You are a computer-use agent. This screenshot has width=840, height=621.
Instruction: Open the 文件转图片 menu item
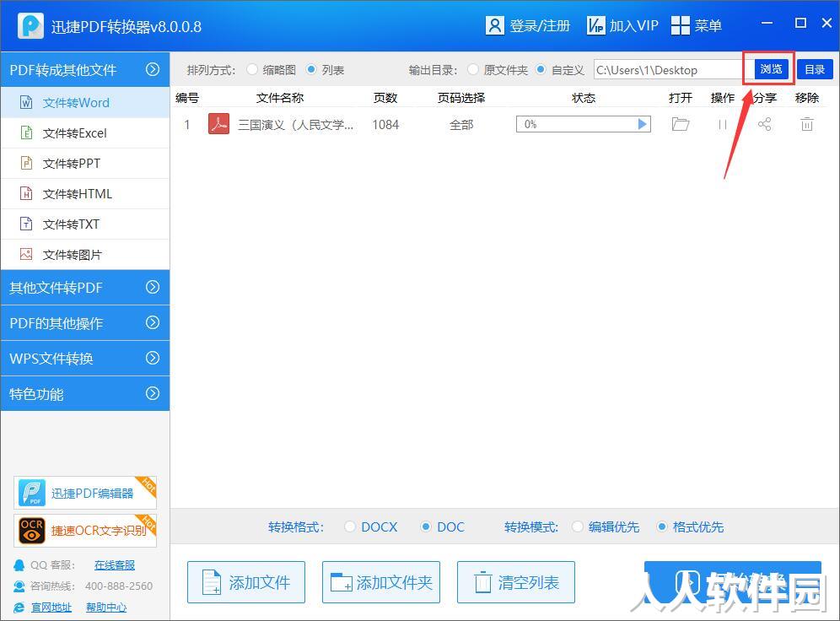tap(85, 255)
